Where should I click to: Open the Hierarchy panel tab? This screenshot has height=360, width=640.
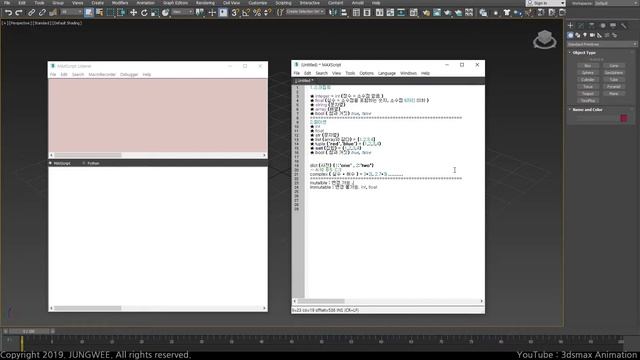pyautogui.click(x=592, y=26)
